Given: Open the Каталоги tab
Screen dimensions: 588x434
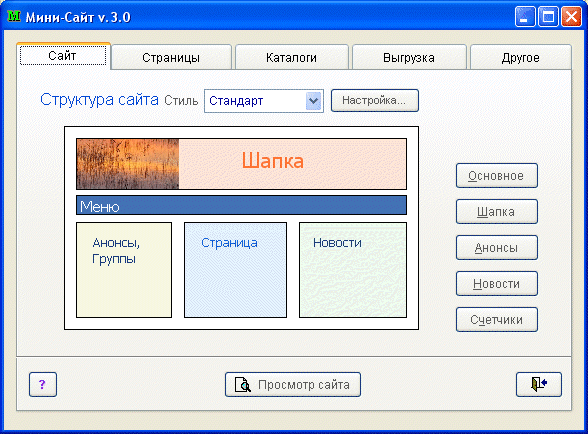Looking at the screenshot, I should coord(291,57).
